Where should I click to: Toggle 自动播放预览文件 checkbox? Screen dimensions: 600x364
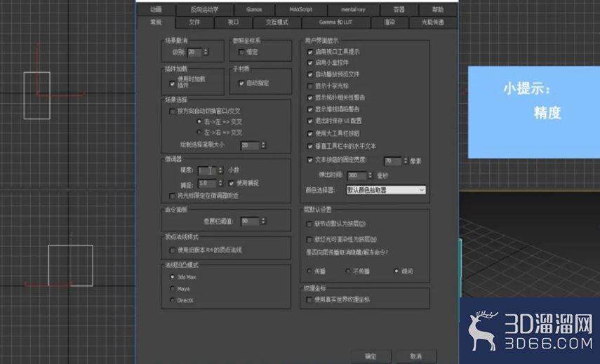pyautogui.click(x=310, y=74)
